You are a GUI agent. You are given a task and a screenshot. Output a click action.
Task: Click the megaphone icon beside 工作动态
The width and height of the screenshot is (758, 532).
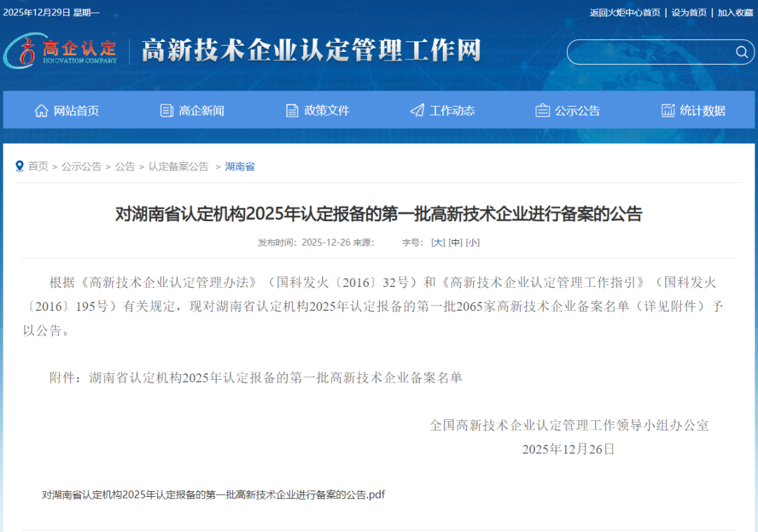click(416, 109)
